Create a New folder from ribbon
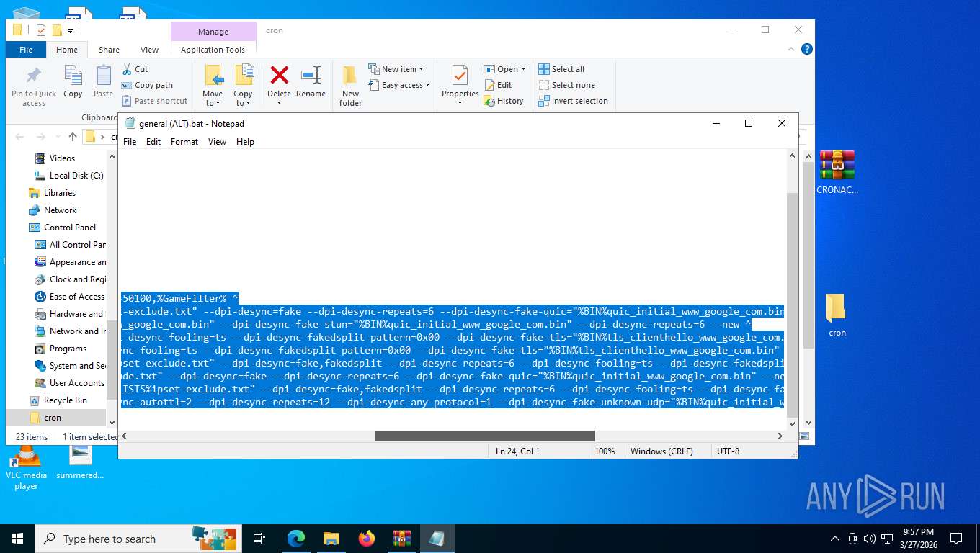Screen dimensions: 980x553 350,85
